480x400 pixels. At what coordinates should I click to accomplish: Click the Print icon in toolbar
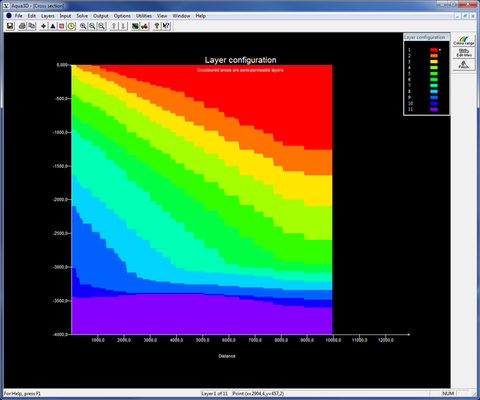[x=22, y=26]
